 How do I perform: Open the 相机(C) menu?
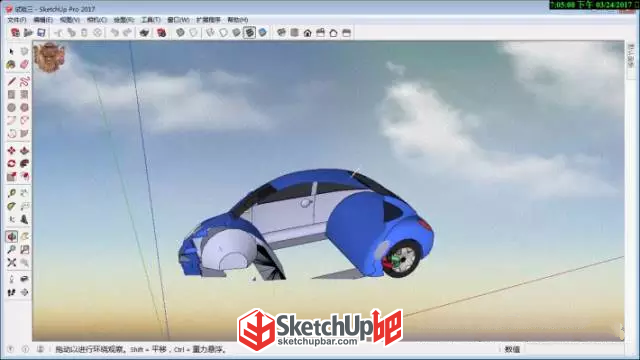click(97, 20)
